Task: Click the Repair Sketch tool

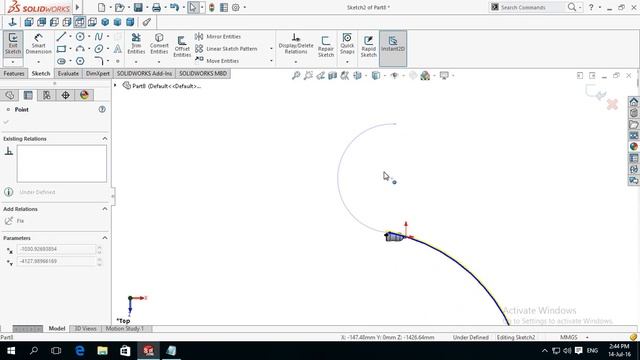Action: click(326, 47)
